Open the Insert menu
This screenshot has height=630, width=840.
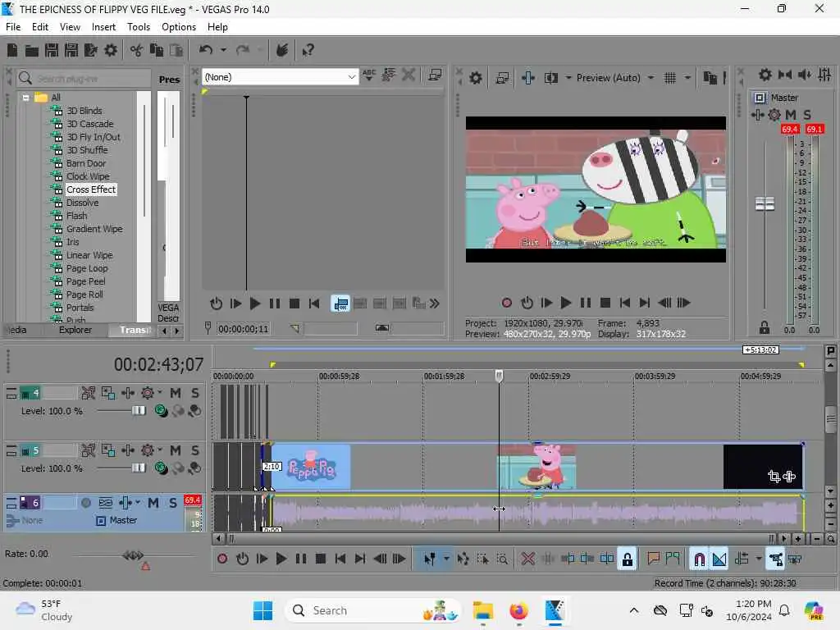tap(103, 27)
